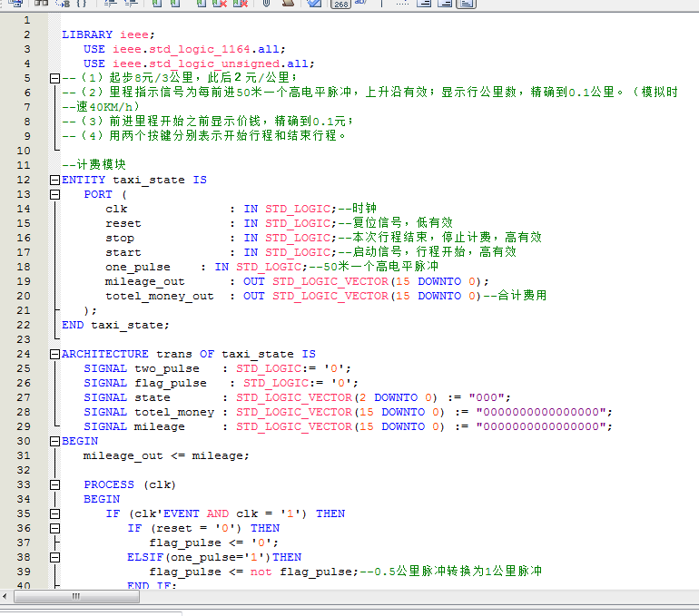Fold the IF reset block at line 36
This screenshot has height=616, width=699.
(54, 529)
